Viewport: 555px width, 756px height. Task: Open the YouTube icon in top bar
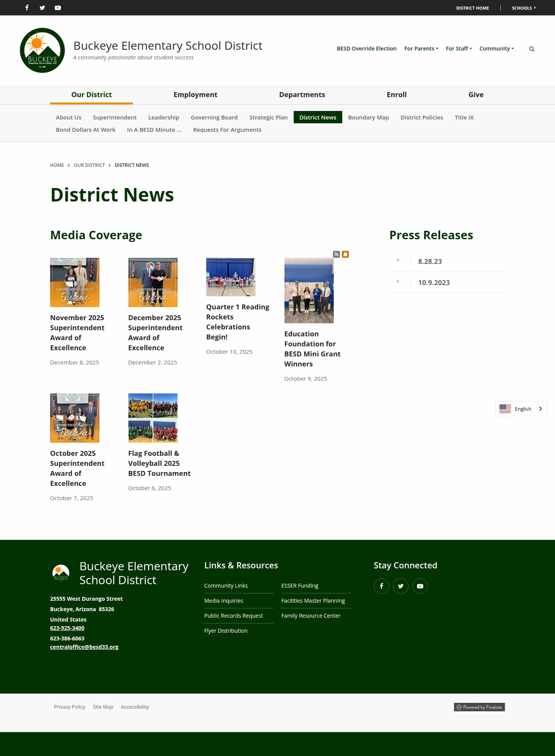pyautogui.click(x=58, y=8)
